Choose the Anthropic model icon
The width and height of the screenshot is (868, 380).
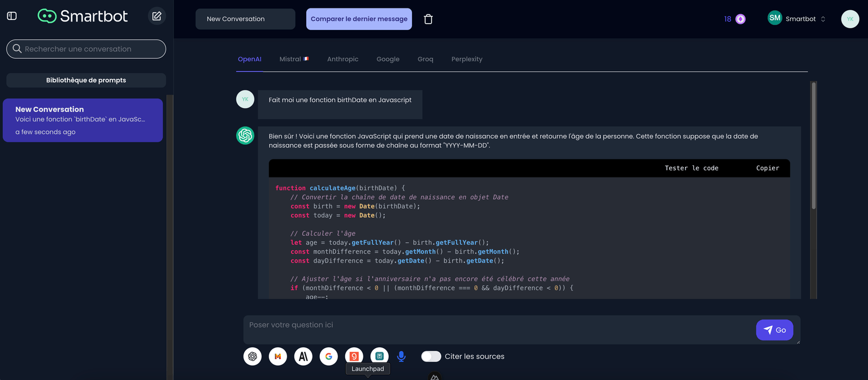pos(303,356)
